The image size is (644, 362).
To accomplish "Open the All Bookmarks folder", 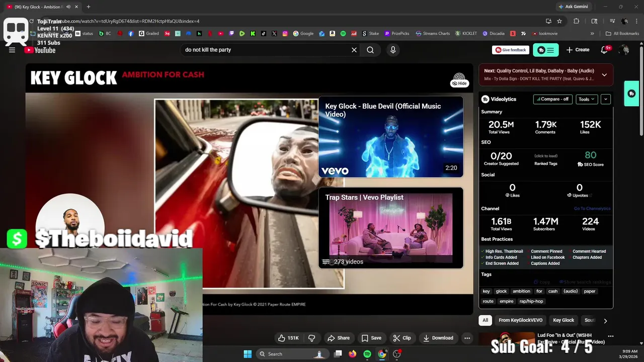I will pyautogui.click(x=622, y=34).
